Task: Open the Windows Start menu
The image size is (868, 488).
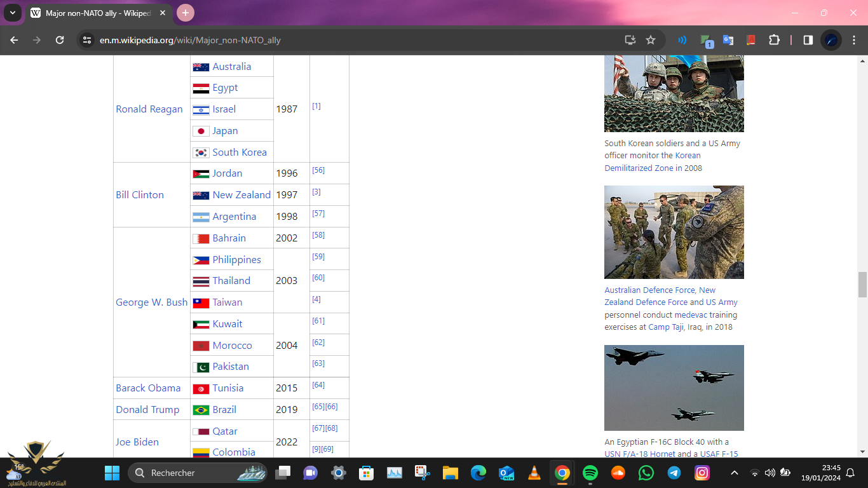Action: [112, 473]
